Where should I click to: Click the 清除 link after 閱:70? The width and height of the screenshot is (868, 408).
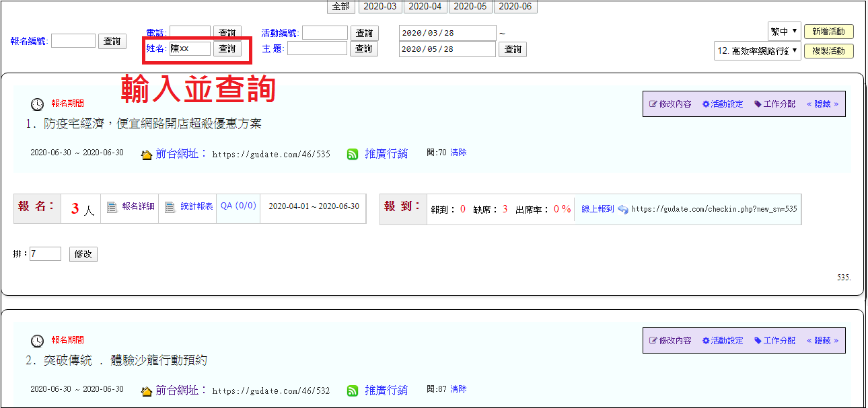[458, 153]
